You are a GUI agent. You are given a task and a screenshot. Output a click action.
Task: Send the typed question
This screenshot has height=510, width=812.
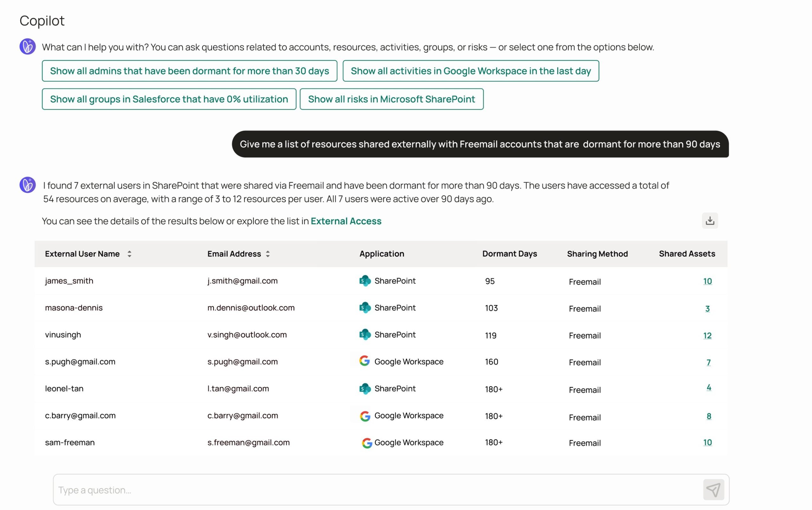tap(713, 489)
